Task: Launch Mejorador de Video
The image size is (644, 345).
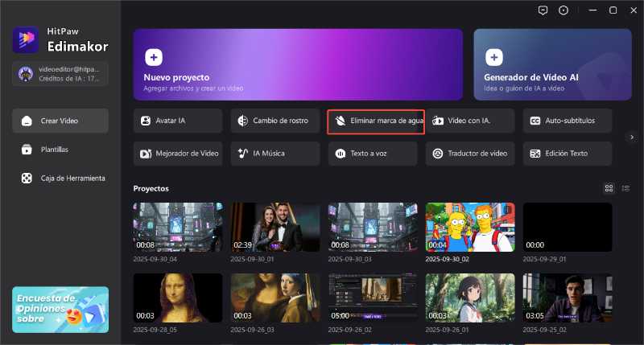Action: [x=178, y=153]
